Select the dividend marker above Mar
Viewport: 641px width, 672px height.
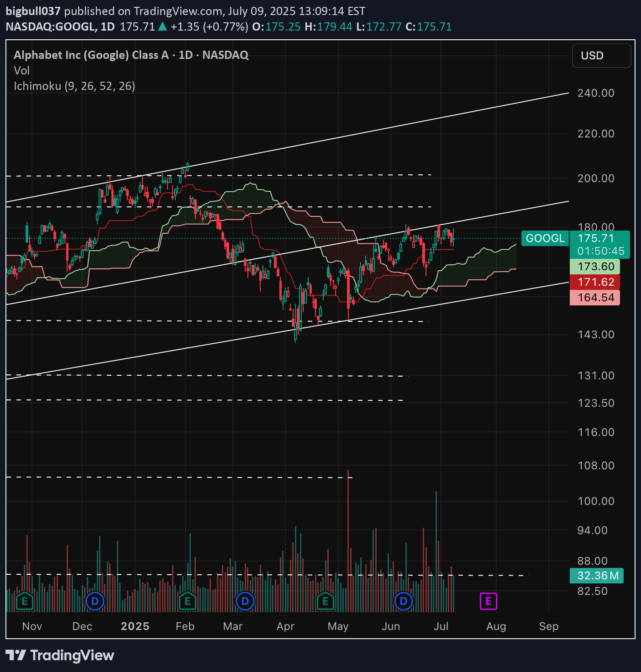click(x=245, y=601)
